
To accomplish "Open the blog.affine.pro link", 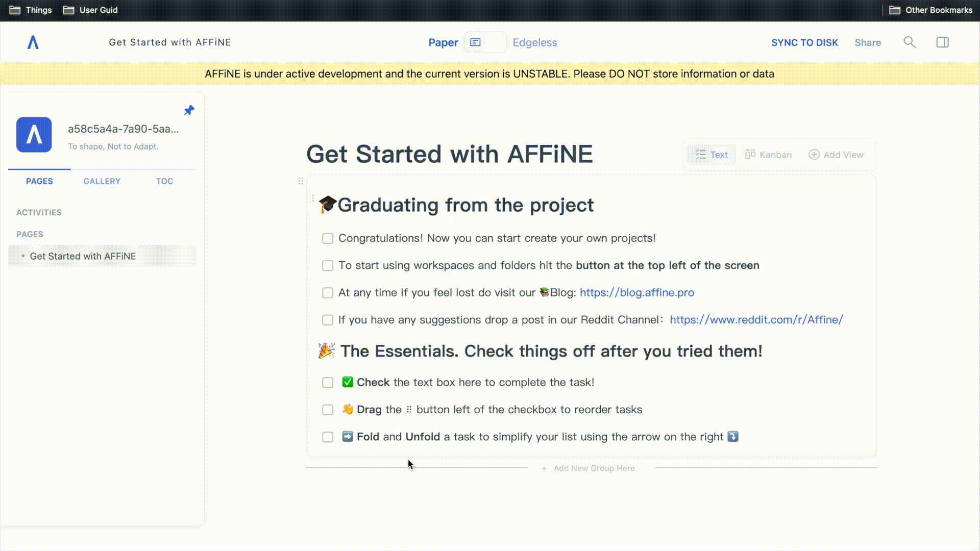I will coord(636,292).
